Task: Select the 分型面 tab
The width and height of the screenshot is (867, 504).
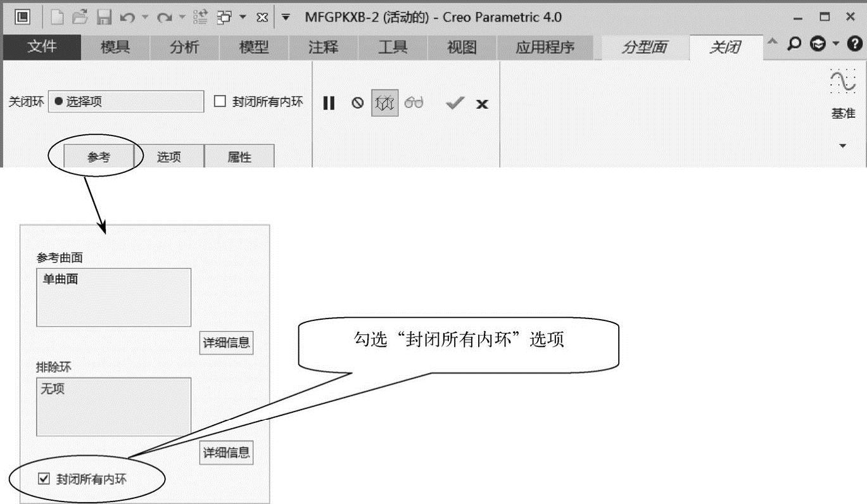Action: pos(644,47)
